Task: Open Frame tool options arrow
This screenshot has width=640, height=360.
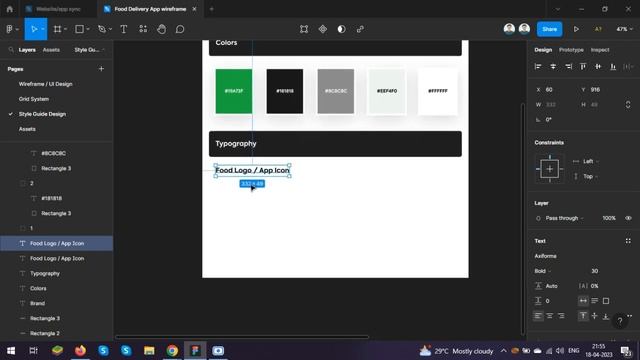Action: tap(65, 29)
